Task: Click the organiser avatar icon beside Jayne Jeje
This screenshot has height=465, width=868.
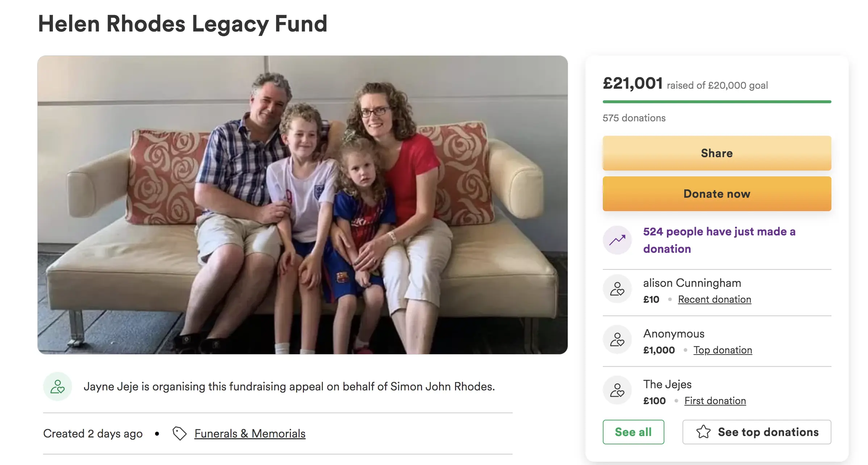Action: click(x=57, y=386)
